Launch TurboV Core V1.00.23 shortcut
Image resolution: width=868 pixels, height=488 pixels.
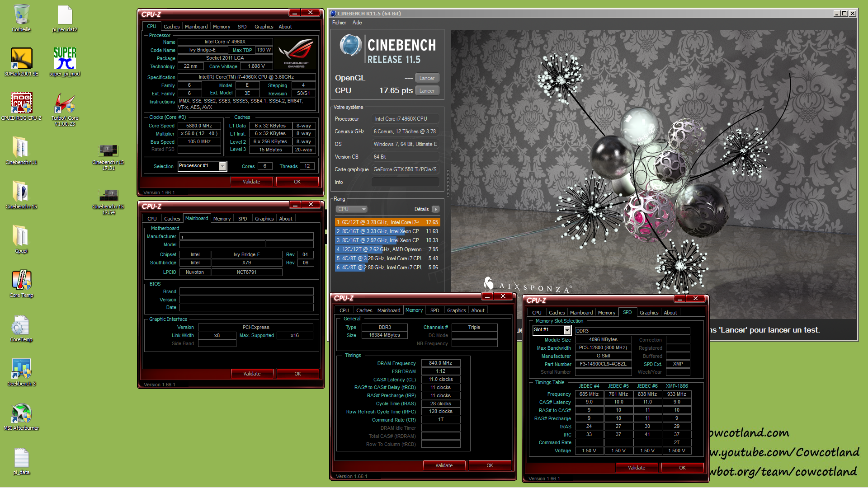[x=65, y=103]
